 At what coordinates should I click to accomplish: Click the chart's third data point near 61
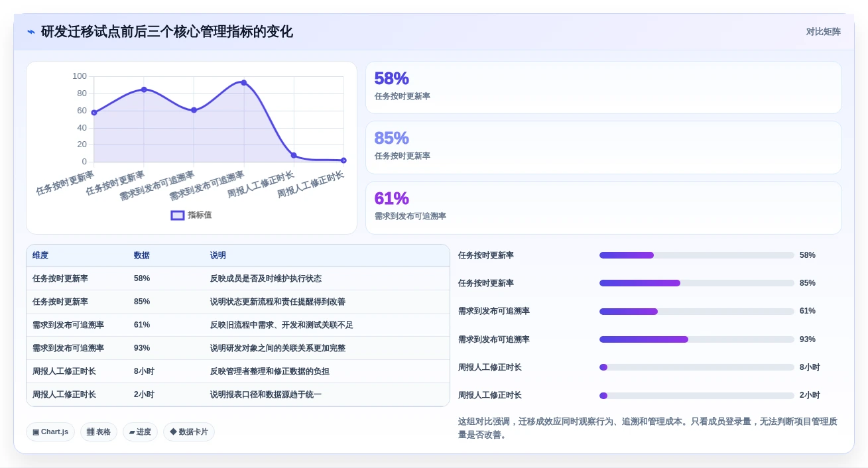tap(194, 110)
